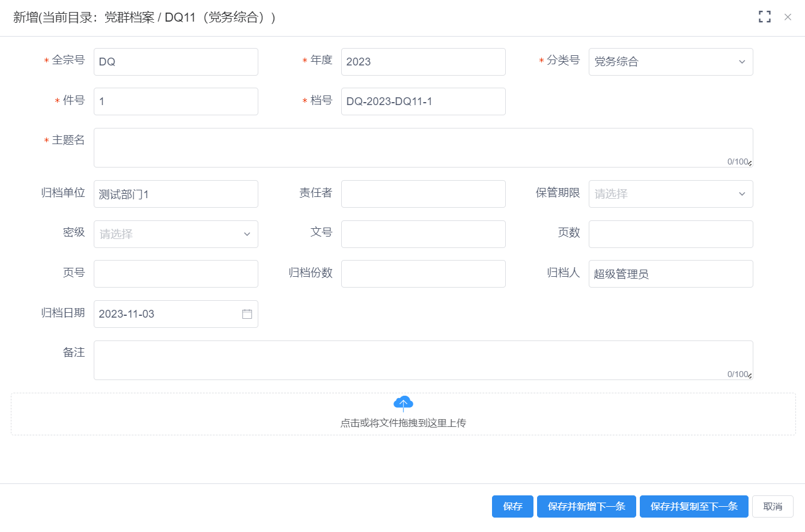Click the 备注 text area
The height and width of the screenshot is (532, 805).
tap(423, 360)
